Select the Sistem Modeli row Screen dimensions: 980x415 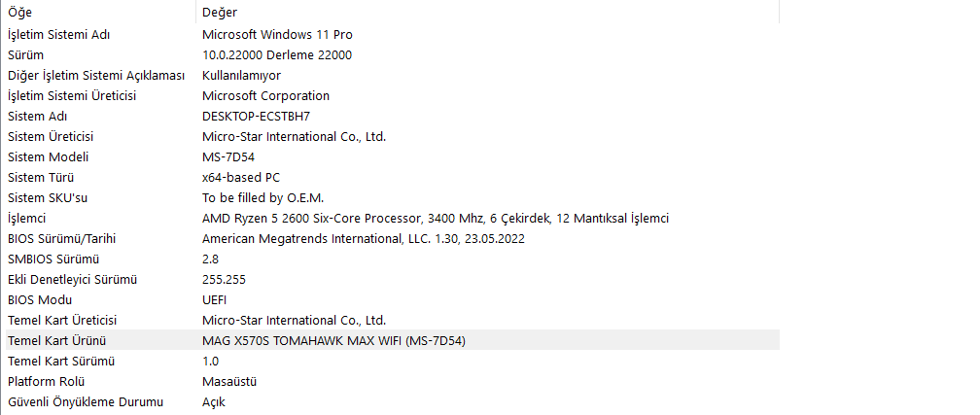(393, 156)
